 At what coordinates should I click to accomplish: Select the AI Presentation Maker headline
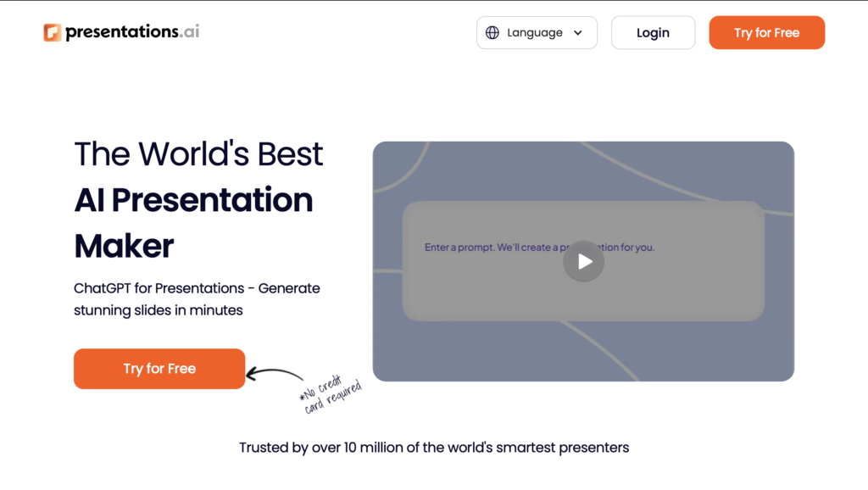193,200
